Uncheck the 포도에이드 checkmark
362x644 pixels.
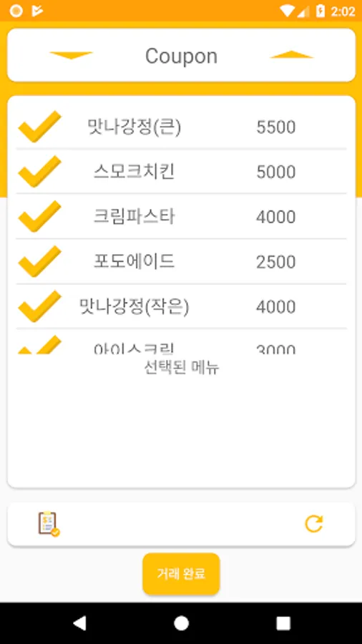click(40, 261)
